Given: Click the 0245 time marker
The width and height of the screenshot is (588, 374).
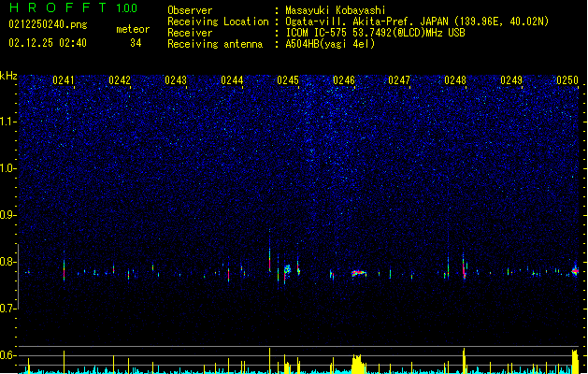Looking at the screenshot, I should click(x=288, y=80).
